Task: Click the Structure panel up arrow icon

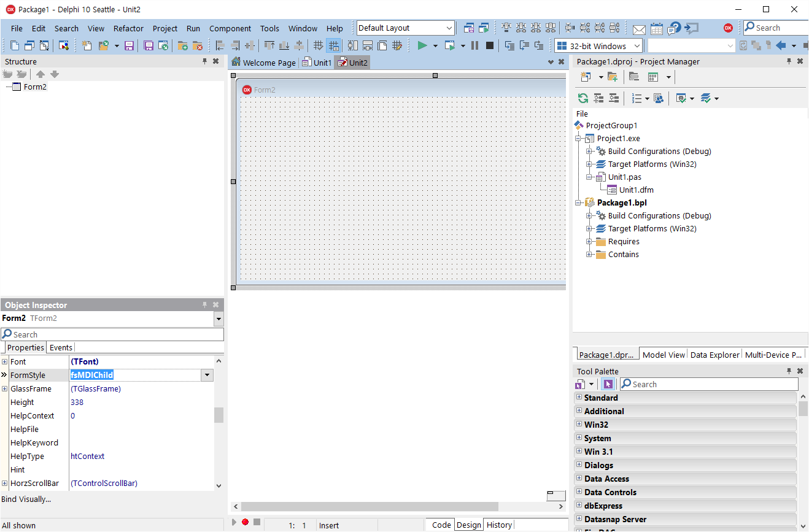Action: point(41,74)
